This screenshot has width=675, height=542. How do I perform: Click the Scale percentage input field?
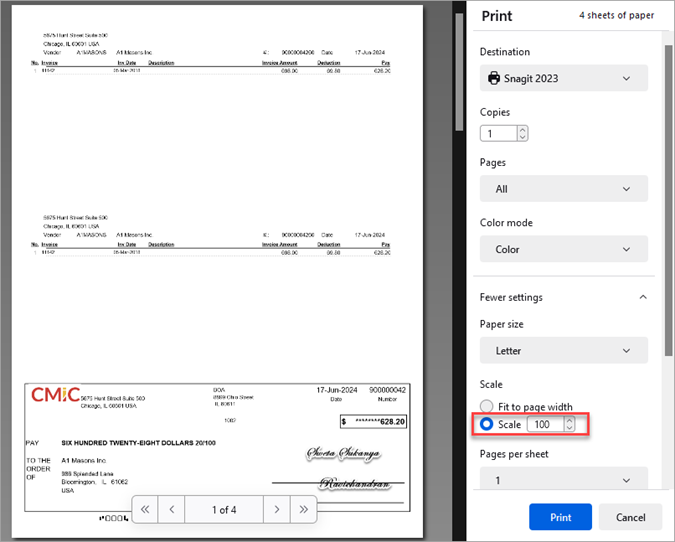click(545, 424)
